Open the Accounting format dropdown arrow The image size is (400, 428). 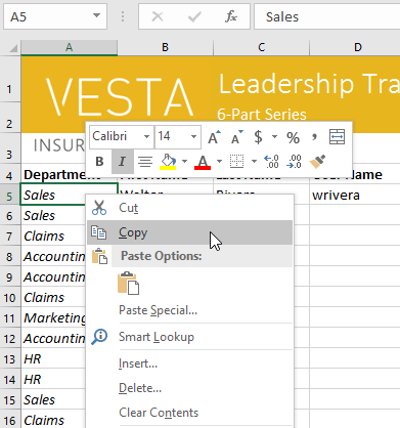[x=274, y=137]
